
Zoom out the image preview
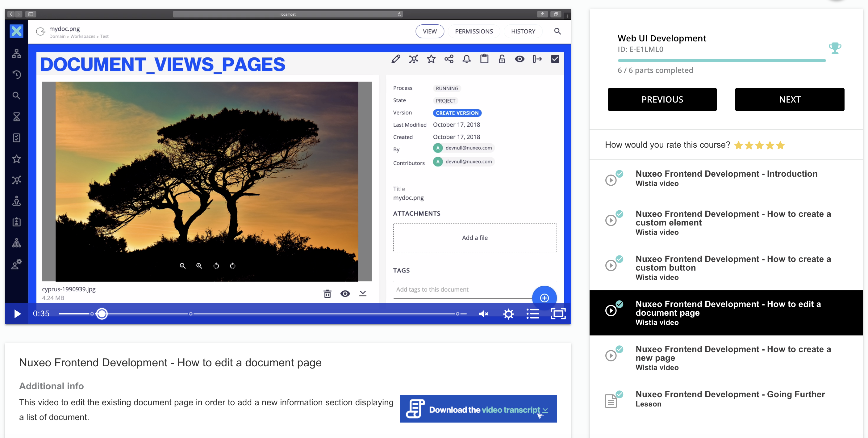182,266
